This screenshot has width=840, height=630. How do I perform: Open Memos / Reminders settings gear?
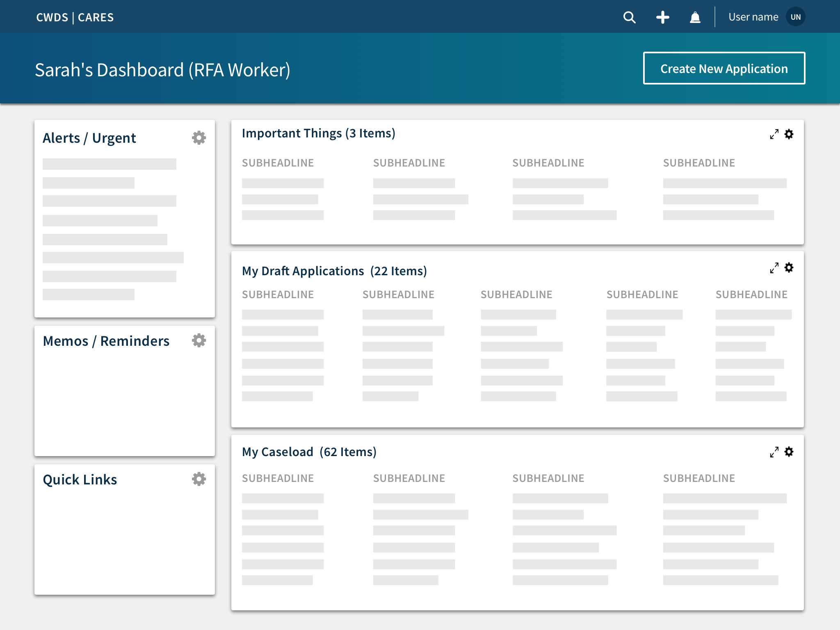[199, 340]
